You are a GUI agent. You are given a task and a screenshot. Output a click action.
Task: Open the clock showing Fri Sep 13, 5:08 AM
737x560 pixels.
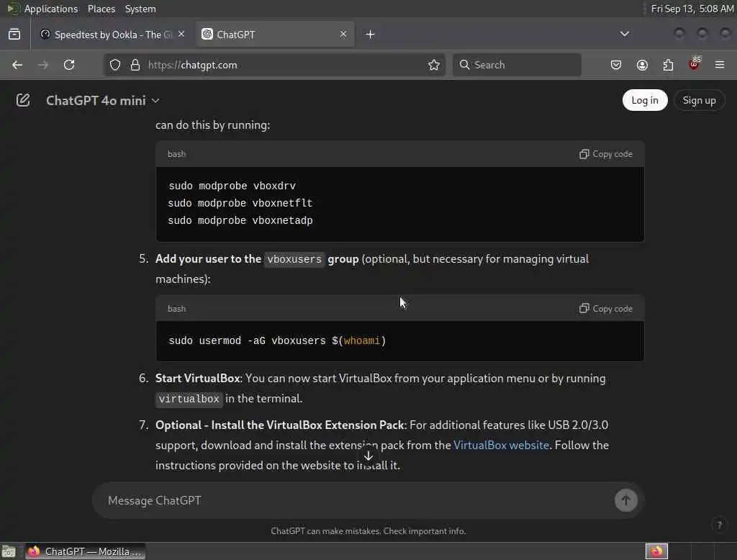[692, 9]
